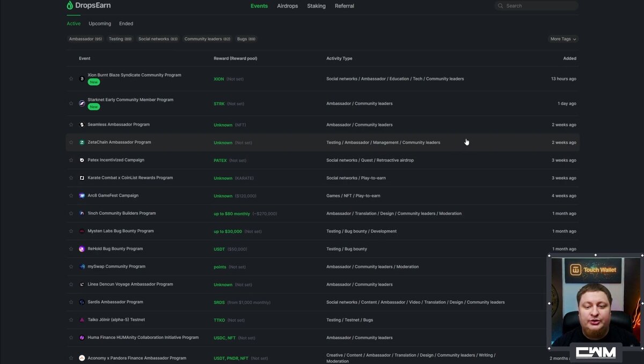Open 1inch Community Builders project icon
This screenshot has height=364, width=644.
click(82, 213)
